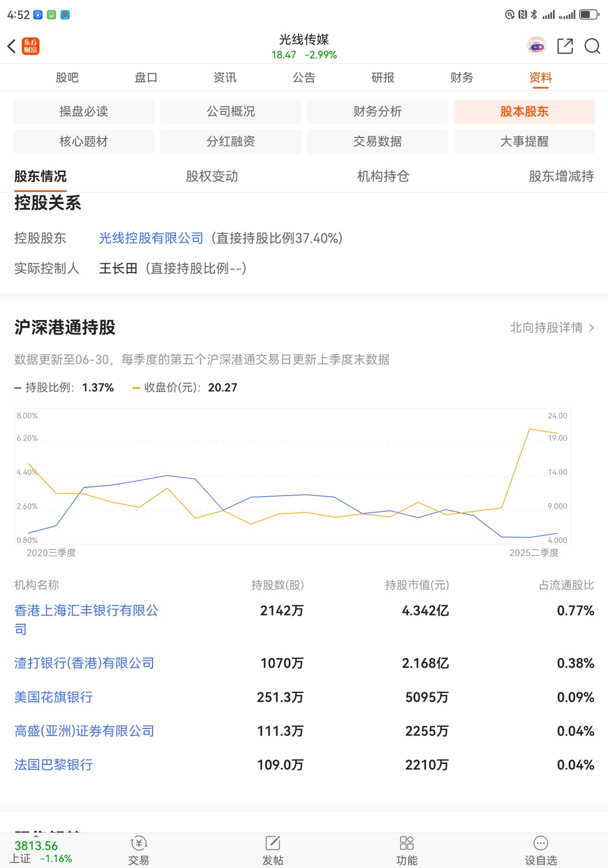
Task: Tap the 2142万 holdings value
Action: click(x=282, y=610)
